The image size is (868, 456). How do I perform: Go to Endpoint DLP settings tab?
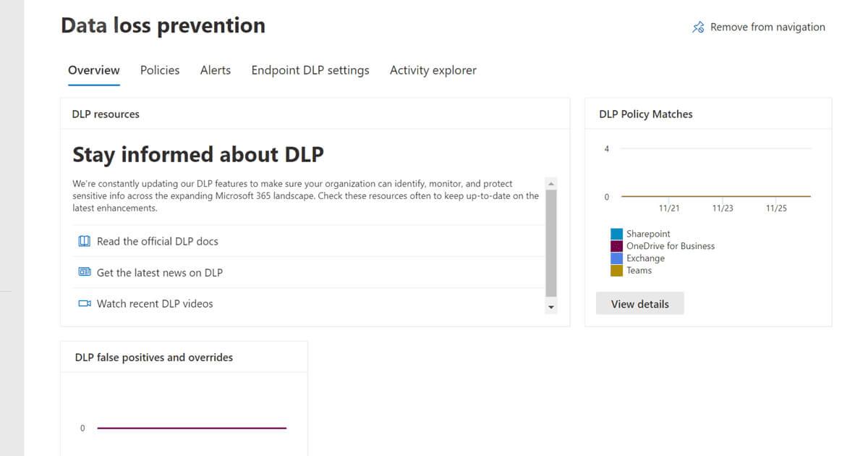[x=310, y=70]
